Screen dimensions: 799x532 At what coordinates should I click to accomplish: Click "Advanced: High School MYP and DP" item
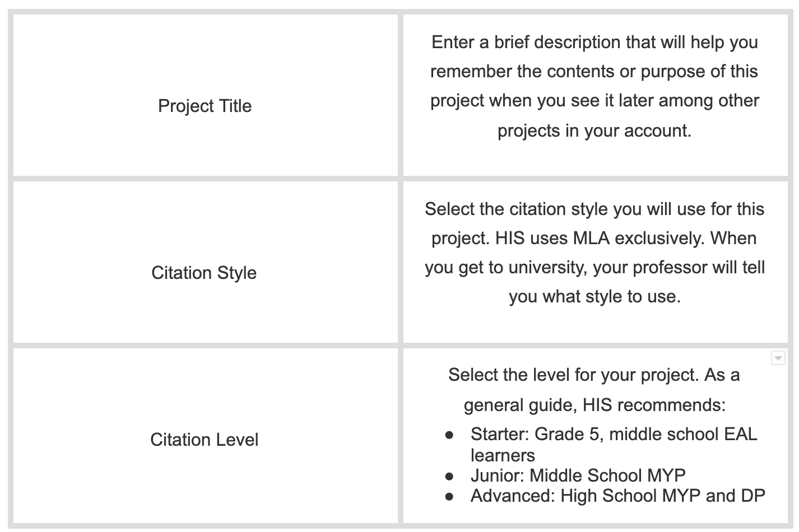point(617,496)
